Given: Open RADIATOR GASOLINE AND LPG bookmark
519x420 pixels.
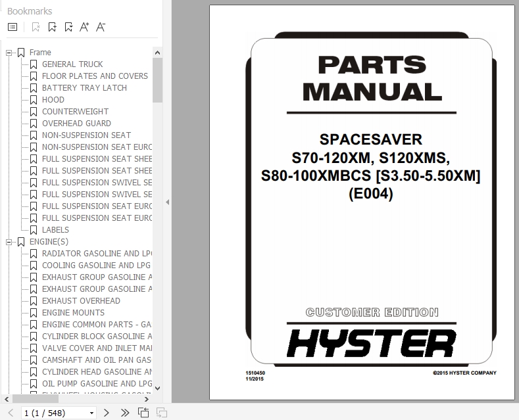Looking at the screenshot, I should click(x=97, y=254).
